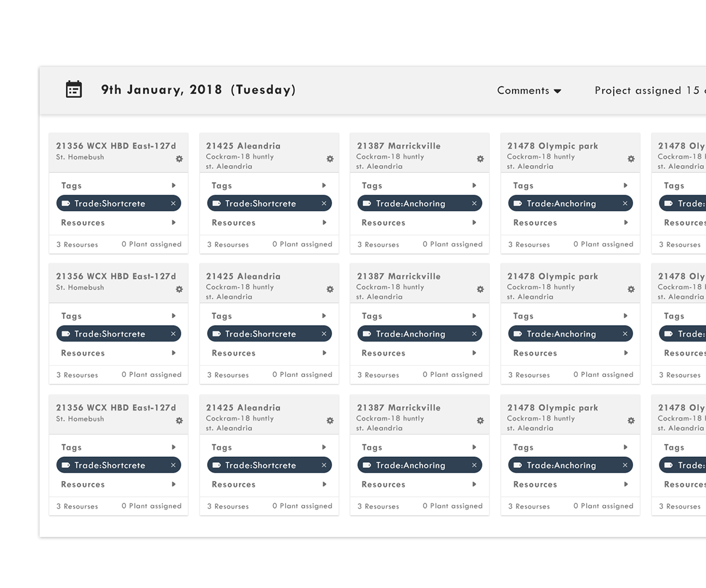The image size is (706, 588).
Task: Click '0 Plant assigned' on bottom-row 21356 WCX card
Action: [x=152, y=506]
